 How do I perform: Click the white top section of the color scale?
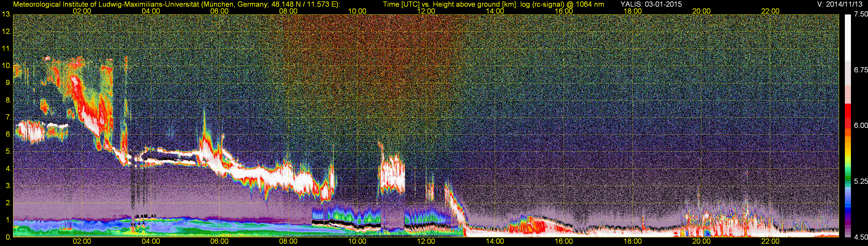[848, 37]
